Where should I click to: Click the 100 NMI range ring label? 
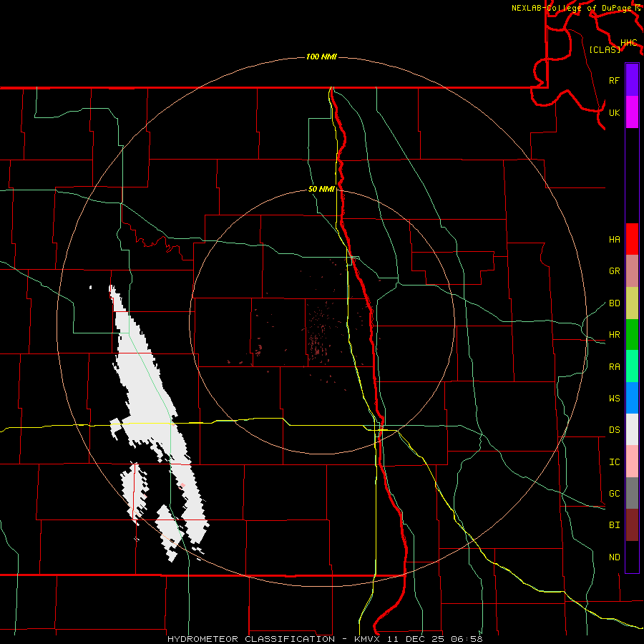[x=321, y=57]
